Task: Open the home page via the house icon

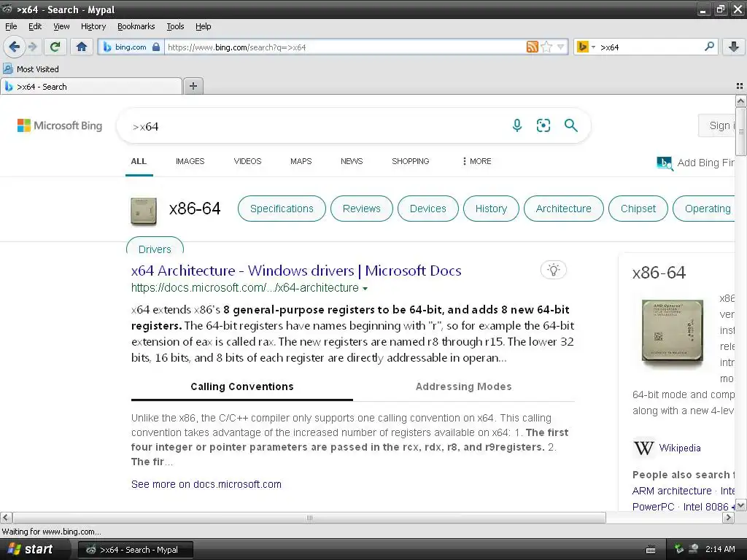Action: point(82,47)
